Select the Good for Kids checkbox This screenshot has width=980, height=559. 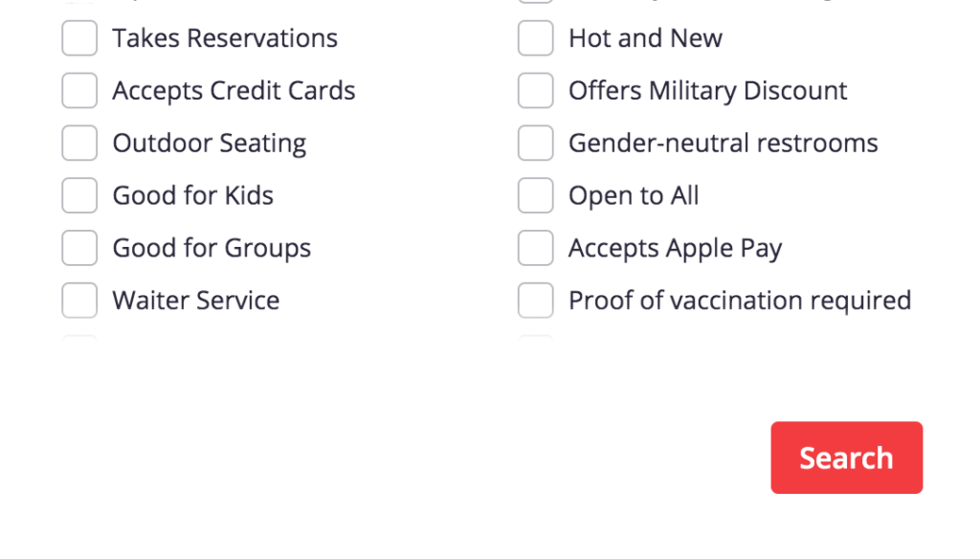click(x=79, y=195)
